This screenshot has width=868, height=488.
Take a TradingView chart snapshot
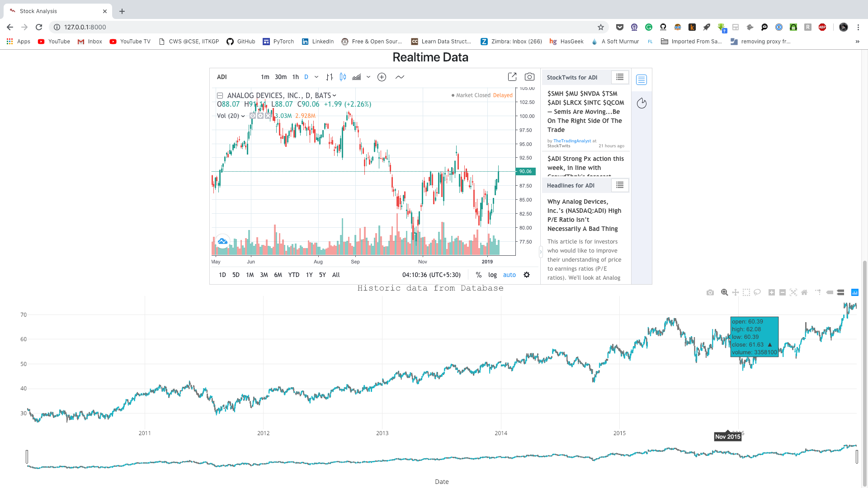[529, 77]
